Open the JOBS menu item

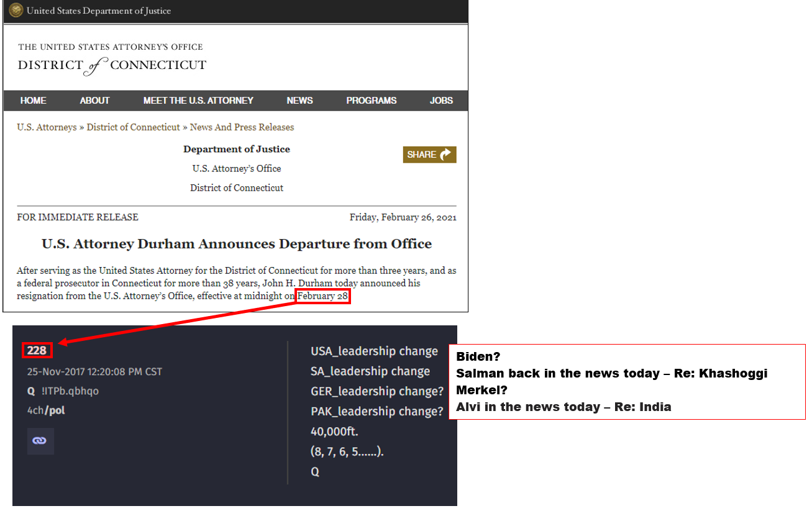441,101
